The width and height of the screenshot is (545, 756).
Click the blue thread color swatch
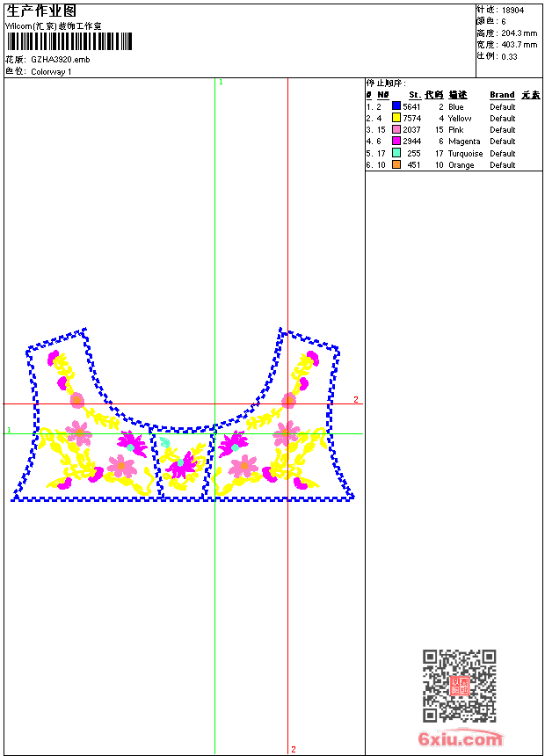click(396, 105)
